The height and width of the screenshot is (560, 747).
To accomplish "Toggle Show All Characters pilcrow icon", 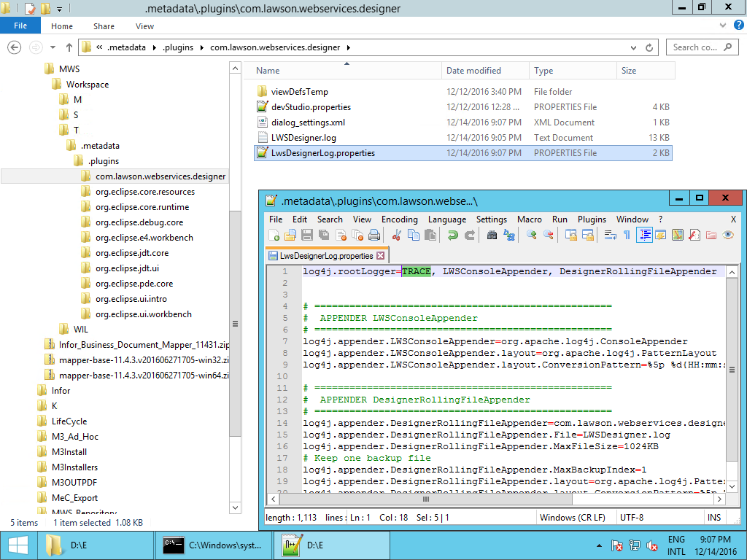I will tap(626, 235).
